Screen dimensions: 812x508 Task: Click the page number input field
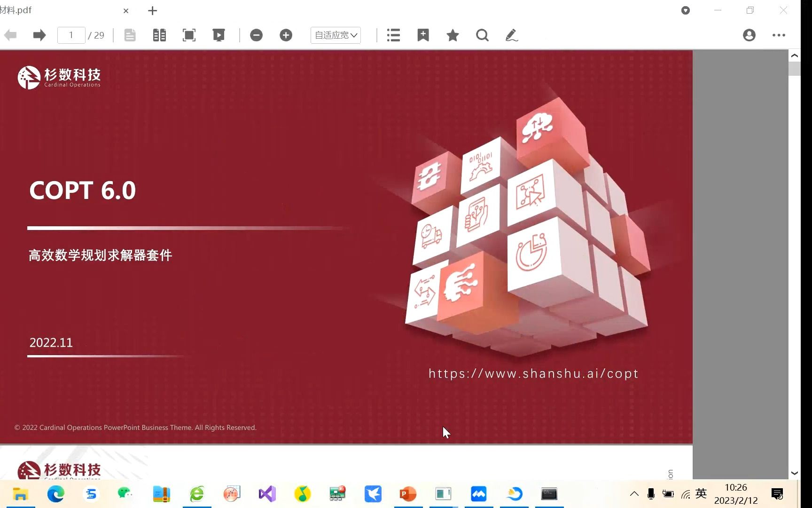pos(71,35)
